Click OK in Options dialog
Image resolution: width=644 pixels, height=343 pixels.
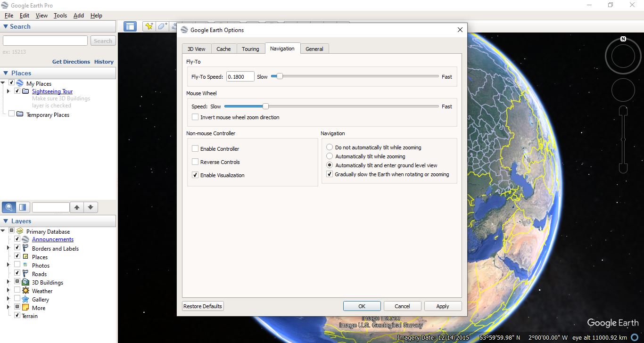[x=362, y=306]
